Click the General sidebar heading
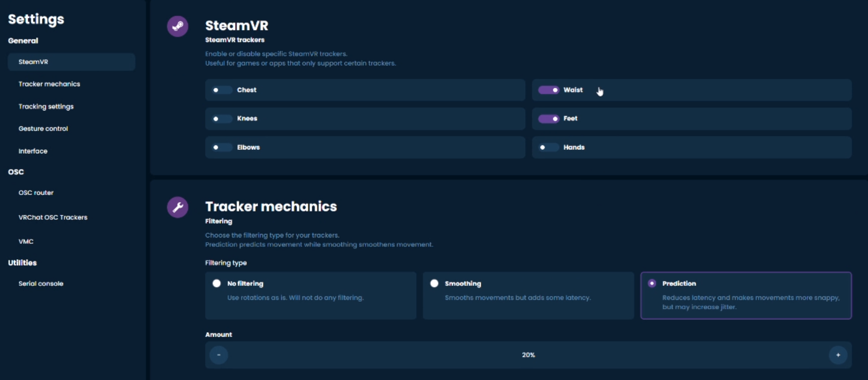Viewport: 868px width, 380px height. click(x=23, y=41)
